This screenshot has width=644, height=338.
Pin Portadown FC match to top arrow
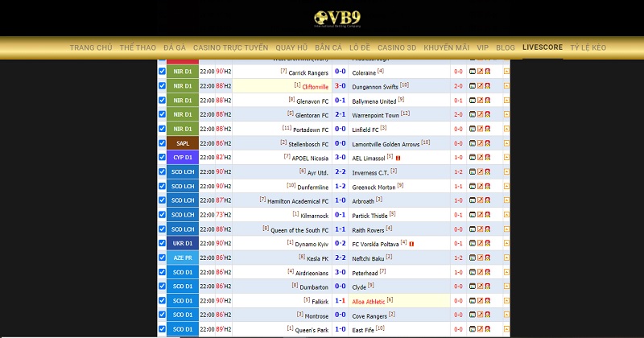pyautogui.click(x=506, y=129)
